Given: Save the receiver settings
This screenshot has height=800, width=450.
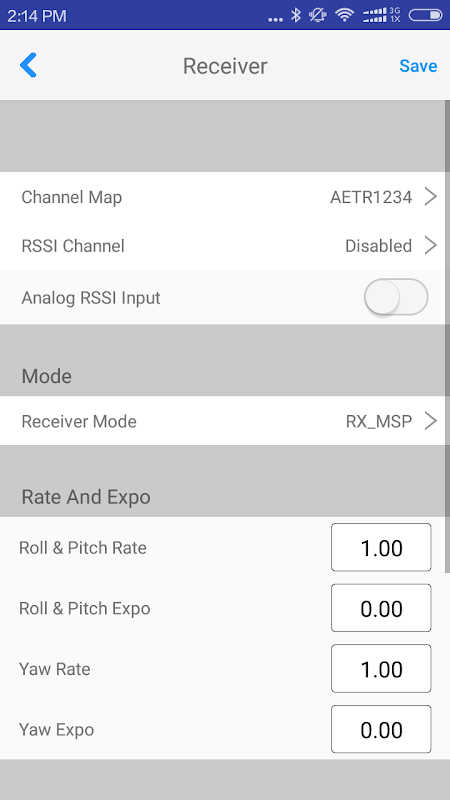Looking at the screenshot, I should (x=418, y=66).
